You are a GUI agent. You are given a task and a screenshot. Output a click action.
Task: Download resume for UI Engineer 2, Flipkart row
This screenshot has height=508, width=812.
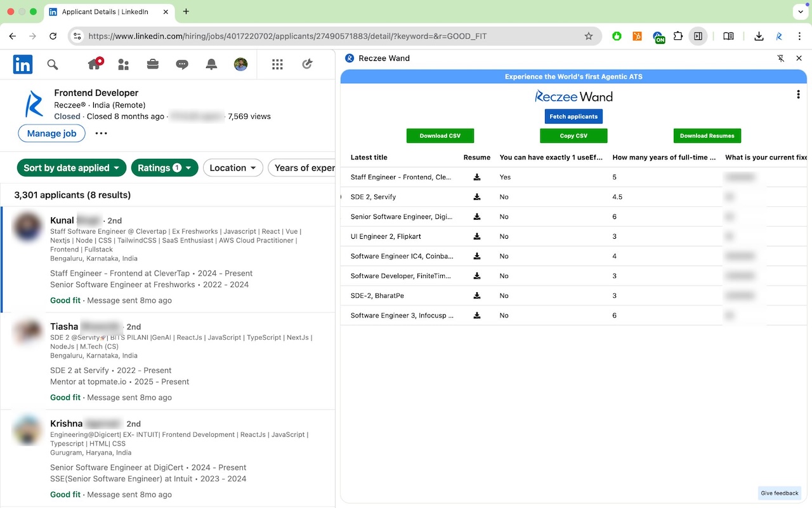tap(477, 236)
